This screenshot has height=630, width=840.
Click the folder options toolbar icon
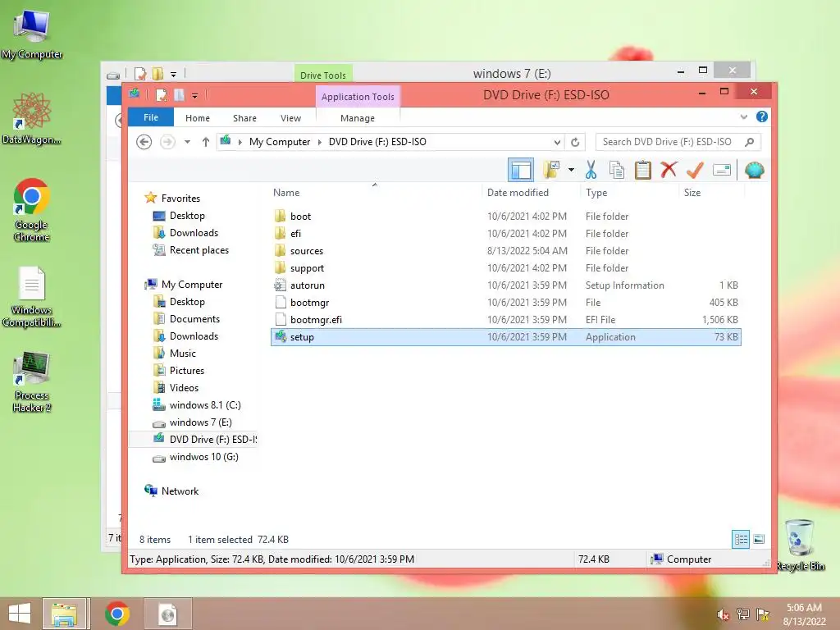(551, 171)
